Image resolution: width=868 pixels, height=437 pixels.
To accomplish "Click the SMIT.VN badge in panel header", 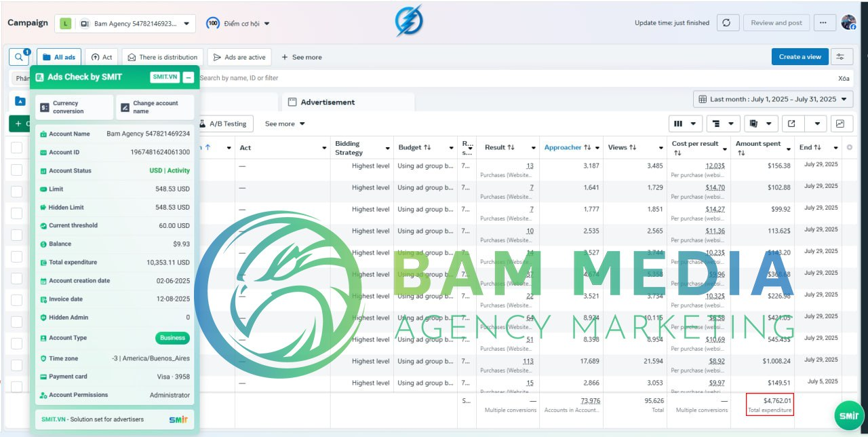I will pos(165,77).
